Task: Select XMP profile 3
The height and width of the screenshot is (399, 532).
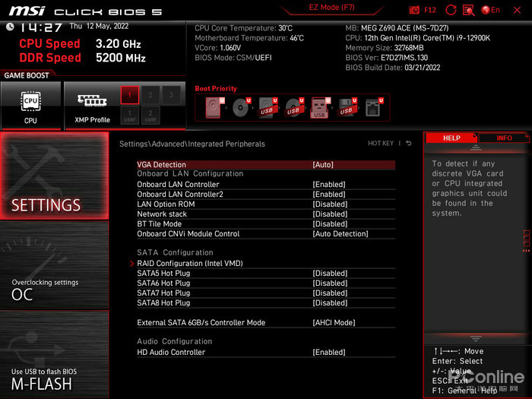Action: pyautogui.click(x=171, y=95)
